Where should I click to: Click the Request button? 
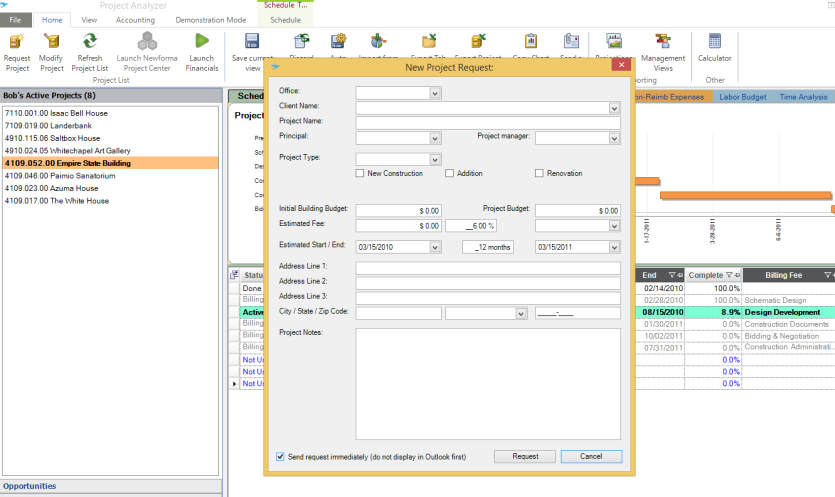tap(525, 457)
